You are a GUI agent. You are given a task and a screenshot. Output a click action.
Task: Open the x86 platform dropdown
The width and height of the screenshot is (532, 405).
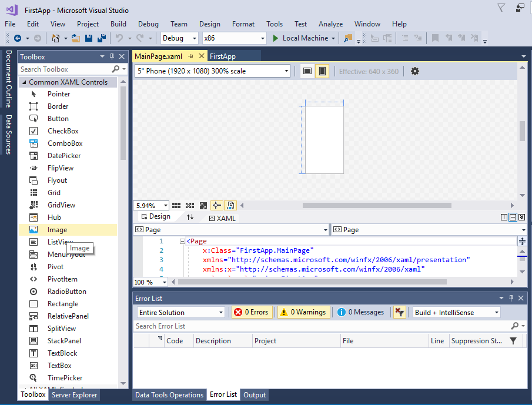(x=263, y=38)
